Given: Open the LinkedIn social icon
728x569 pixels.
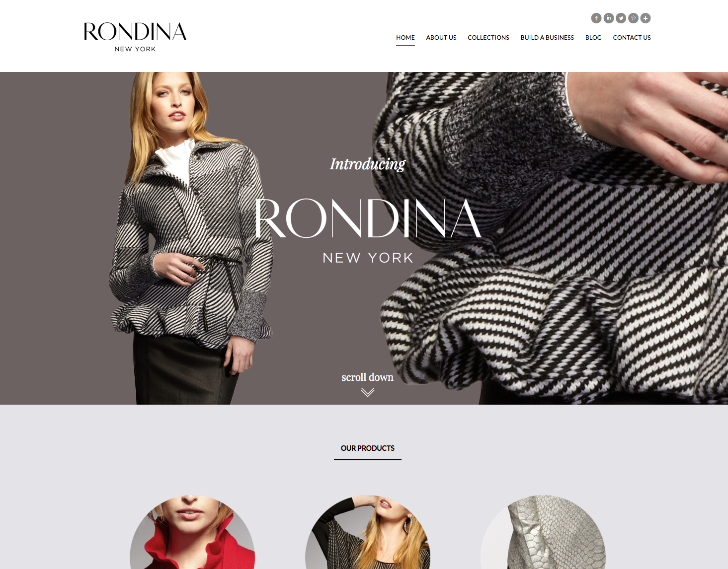Looking at the screenshot, I should 609,18.
